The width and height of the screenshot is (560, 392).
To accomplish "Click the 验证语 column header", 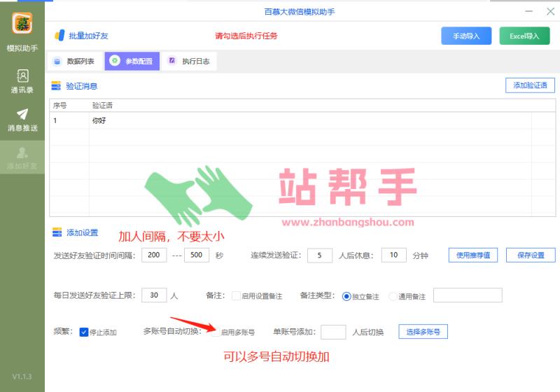I will (x=102, y=105).
